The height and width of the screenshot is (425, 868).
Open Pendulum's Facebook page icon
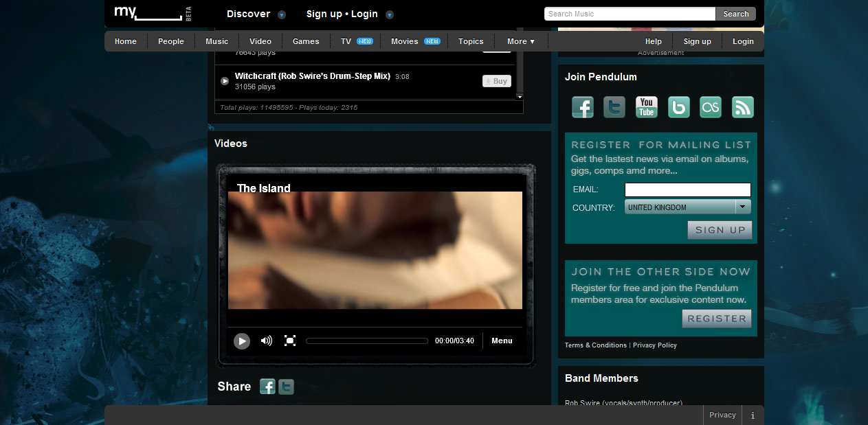pyautogui.click(x=583, y=107)
